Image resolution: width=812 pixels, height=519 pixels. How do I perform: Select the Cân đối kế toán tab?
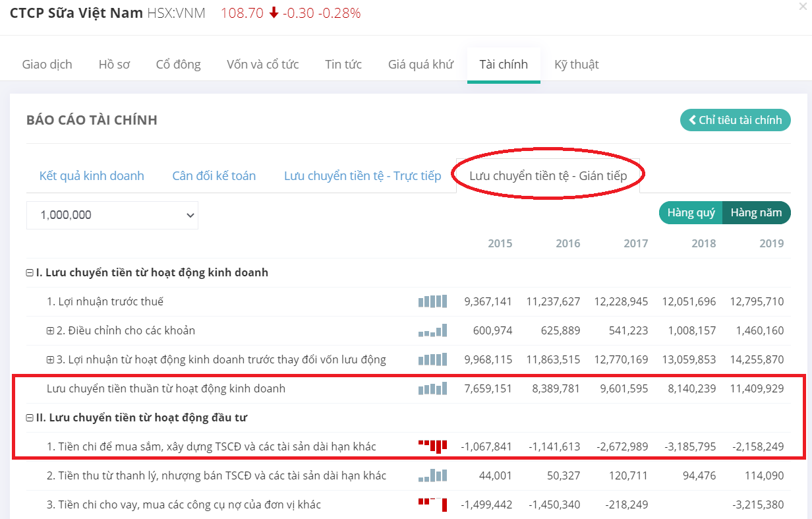coord(214,176)
